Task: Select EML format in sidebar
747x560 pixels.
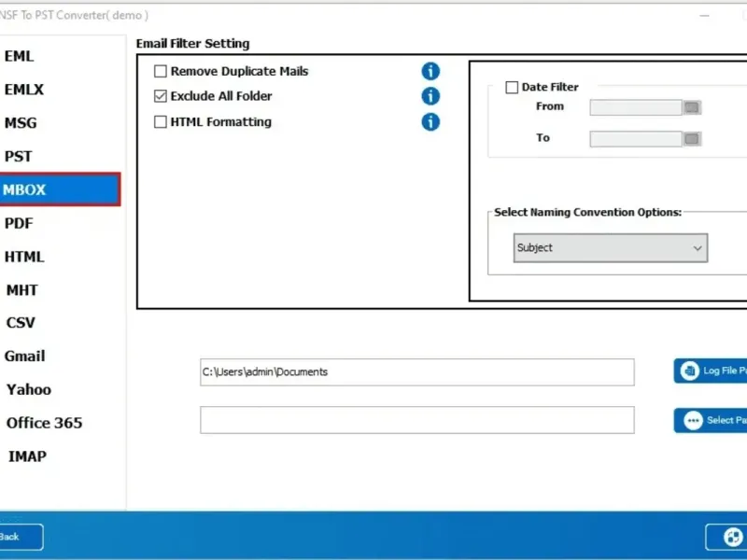Action: tap(19, 56)
